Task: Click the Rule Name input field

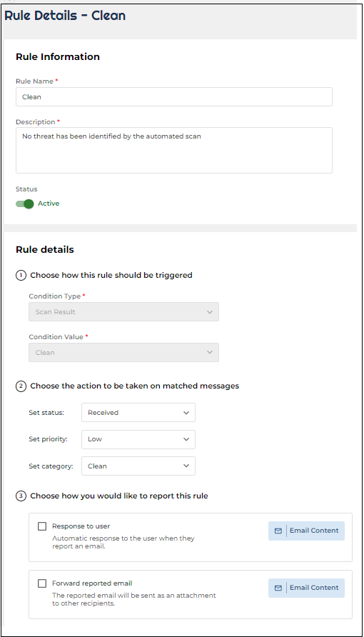Action: pos(174,96)
